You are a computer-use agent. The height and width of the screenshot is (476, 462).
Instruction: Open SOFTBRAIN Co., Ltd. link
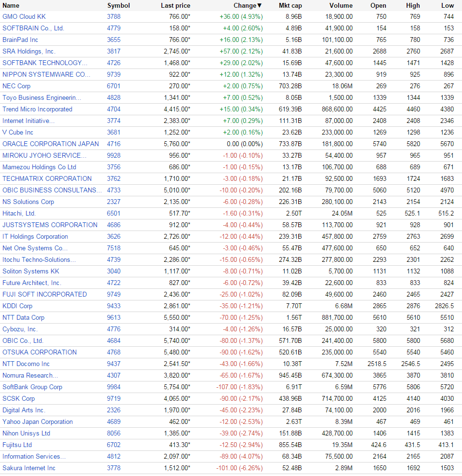(33, 28)
